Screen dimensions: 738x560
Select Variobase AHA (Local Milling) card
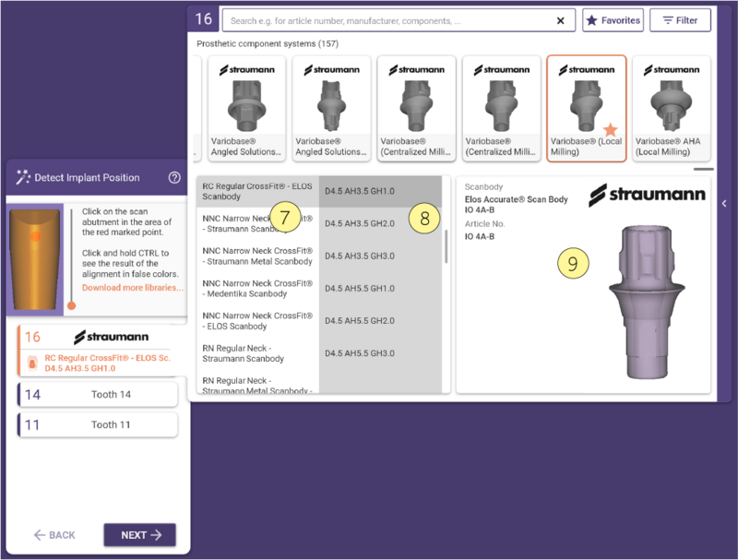pyautogui.click(x=672, y=109)
